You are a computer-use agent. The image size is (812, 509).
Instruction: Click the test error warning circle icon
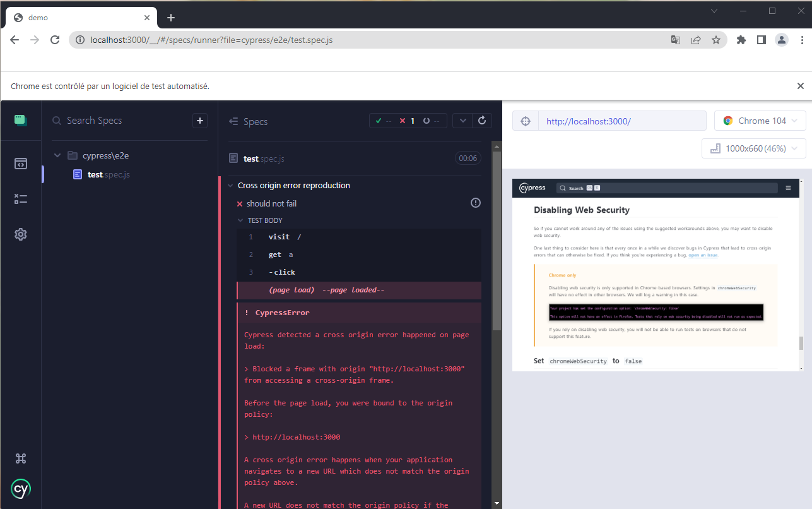point(476,203)
